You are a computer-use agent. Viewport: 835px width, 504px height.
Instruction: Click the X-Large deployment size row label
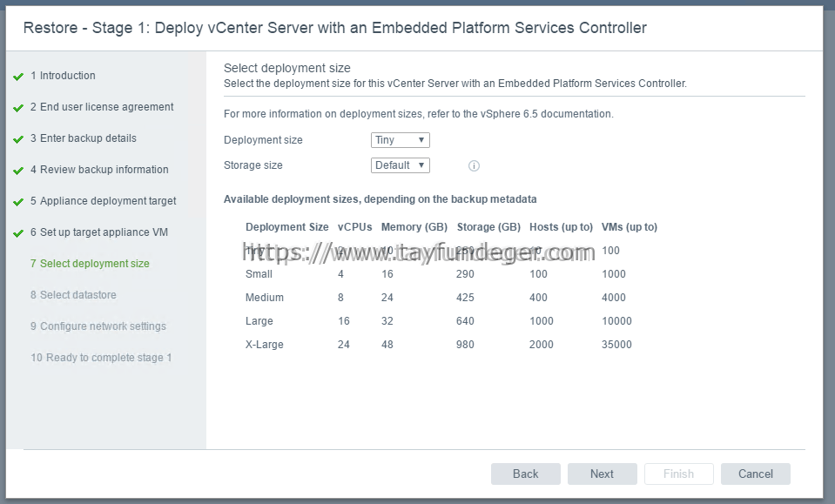[264, 345]
